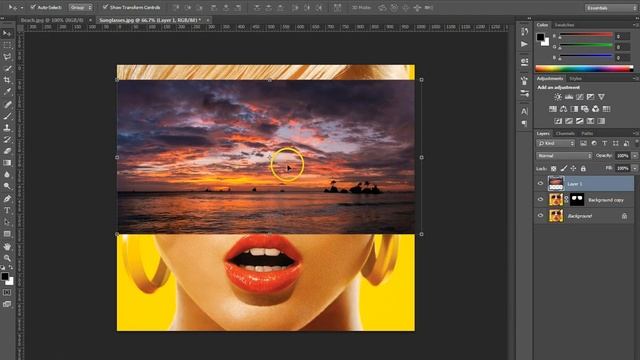Image resolution: width=640 pixels, height=360 pixels.
Task: Add a Vibrance adjustment
Action: [x=601, y=97]
